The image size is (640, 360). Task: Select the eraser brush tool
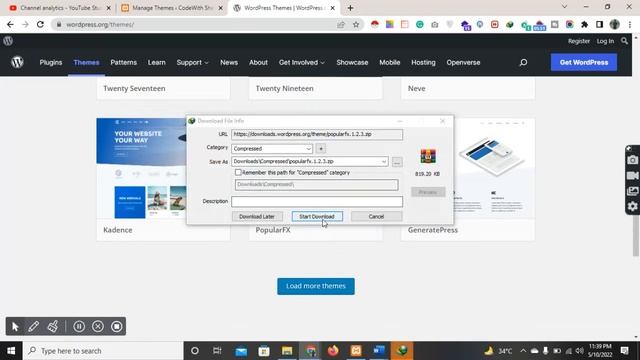coord(53,327)
